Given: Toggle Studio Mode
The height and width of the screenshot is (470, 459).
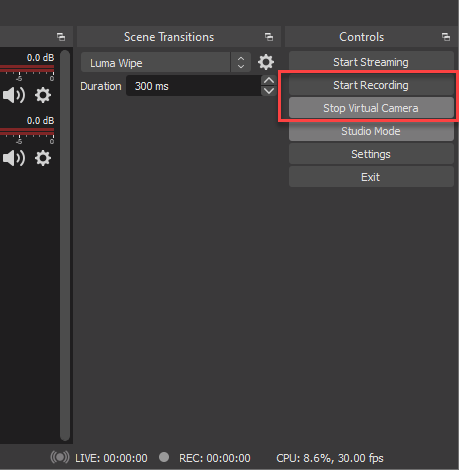Looking at the screenshot, I should pyautogui.click(x=371, y=131).
